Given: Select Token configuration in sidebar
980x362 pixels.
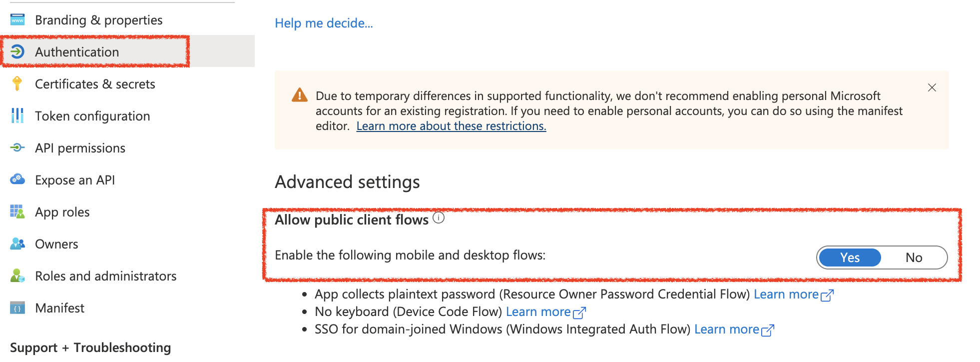Looking at the screenshot, I should [x=92, y=116].
